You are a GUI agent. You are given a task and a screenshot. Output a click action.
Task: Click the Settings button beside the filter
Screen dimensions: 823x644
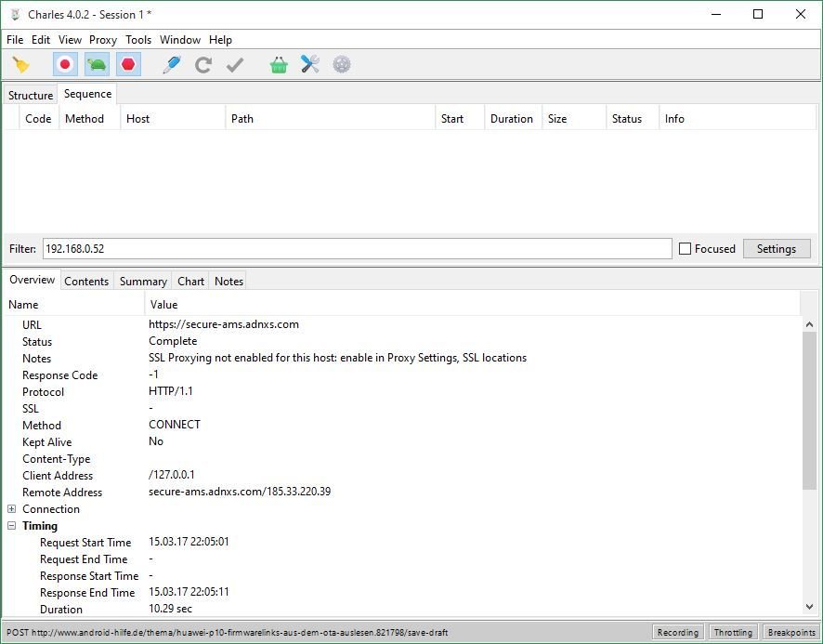[x=776, y=249]
